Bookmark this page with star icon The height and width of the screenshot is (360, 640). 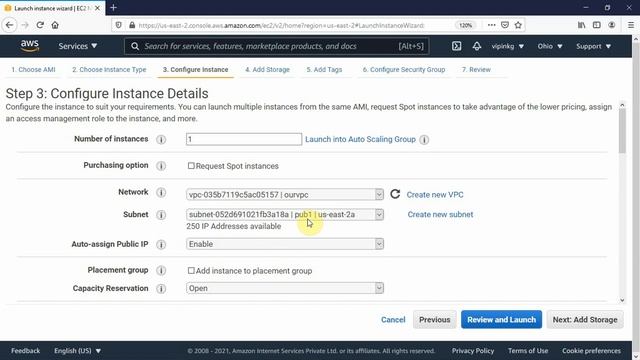click(518, 25)
